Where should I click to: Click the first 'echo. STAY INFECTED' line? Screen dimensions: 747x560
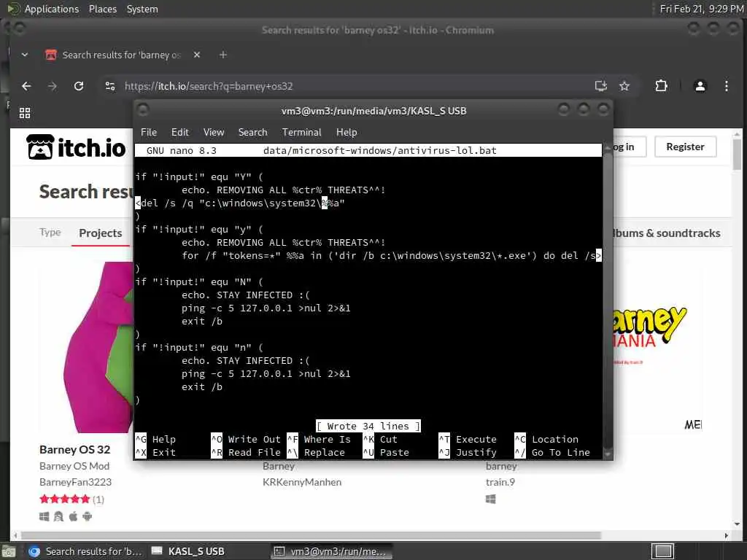245,295
